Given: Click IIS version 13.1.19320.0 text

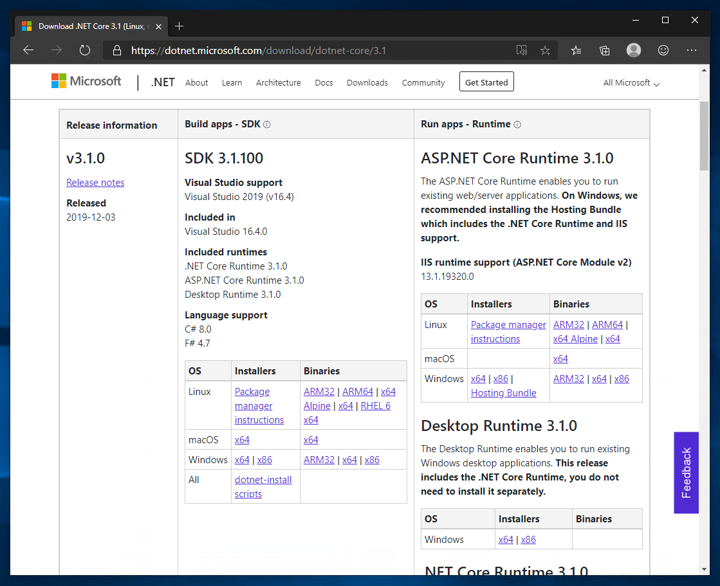Looking at the screenshot, I should pyautogui.click(x=448, y=276).
